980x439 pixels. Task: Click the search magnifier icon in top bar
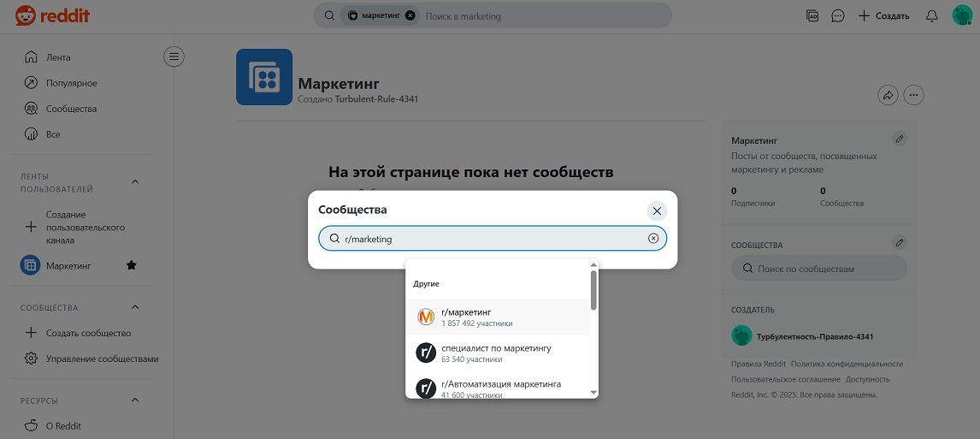[x=329, y=16]
